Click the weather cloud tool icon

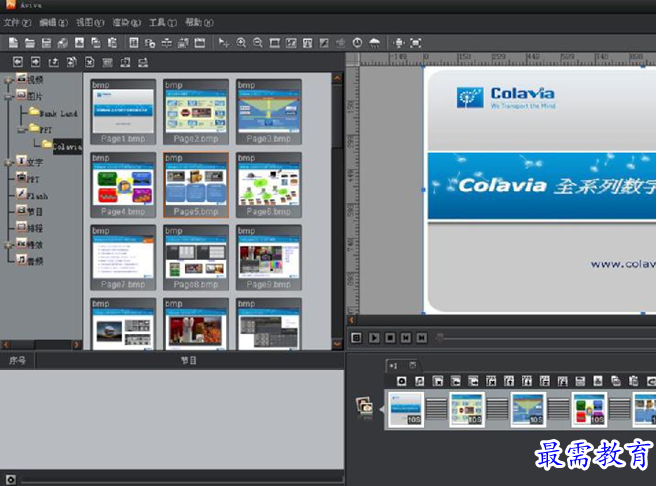click(x=374, y=42)
